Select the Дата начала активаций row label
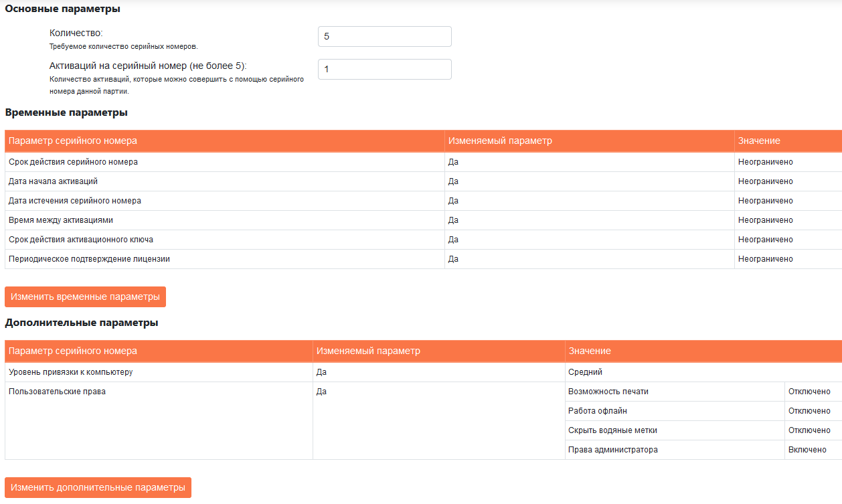 53,181
